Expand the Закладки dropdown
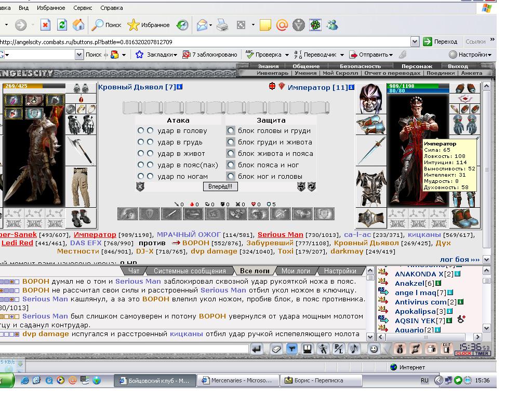This screenshot has height=399, width=532. pos(176,55)
